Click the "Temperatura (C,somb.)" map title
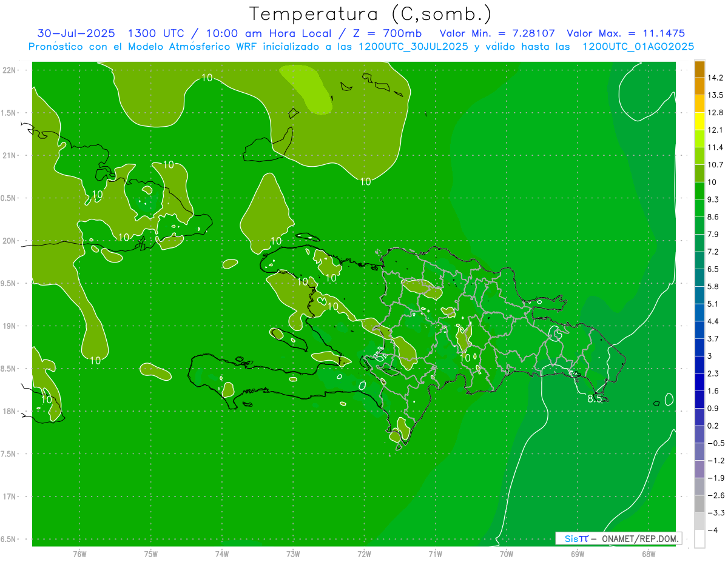This screenshot has height=562, width=728. 369,14
